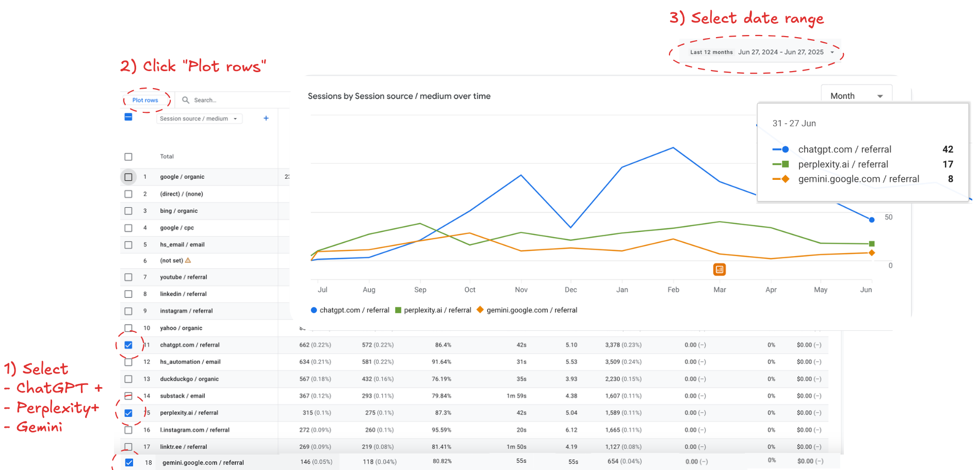Uncheck the chatgpt.com / referral row checkbox
The width and height of the screenshot is (980, 470).
[128, 345]
